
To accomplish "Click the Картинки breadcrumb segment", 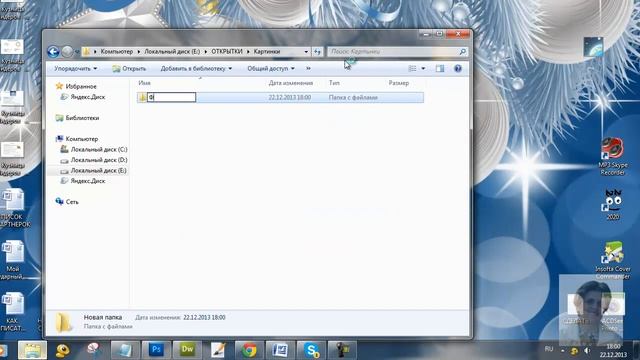I will pos(267,51).
